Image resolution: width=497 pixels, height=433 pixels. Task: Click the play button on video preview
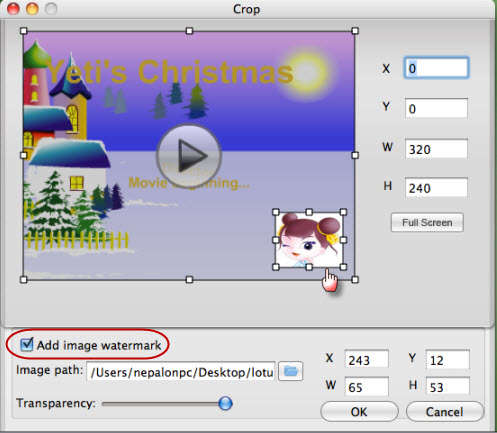[x=189, y=156]
